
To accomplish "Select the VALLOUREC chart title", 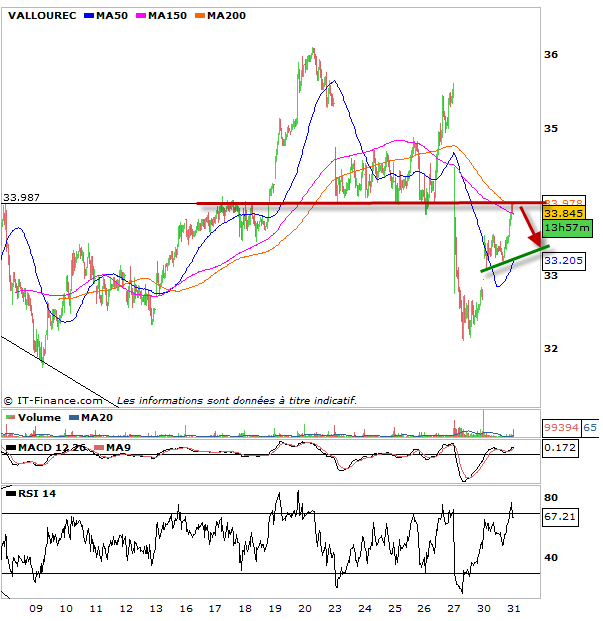I will click(42, 15).
